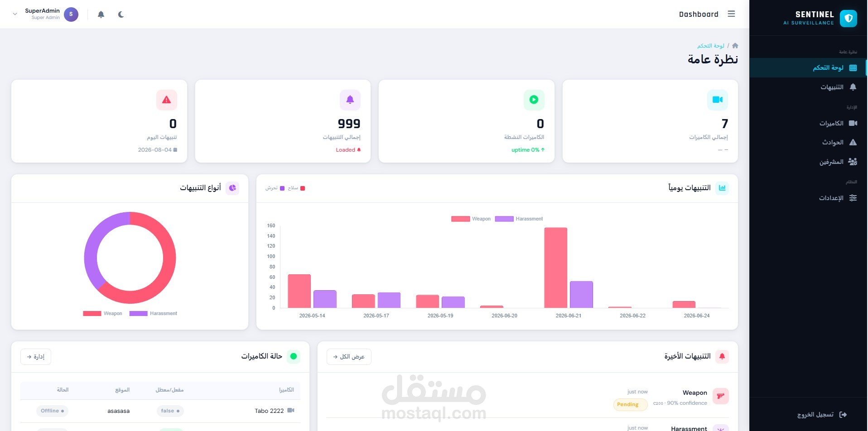The height and width of the screenshot is (431, 868).
Task: Click تسجيل الخروج to log out
Action: point(822,415)
